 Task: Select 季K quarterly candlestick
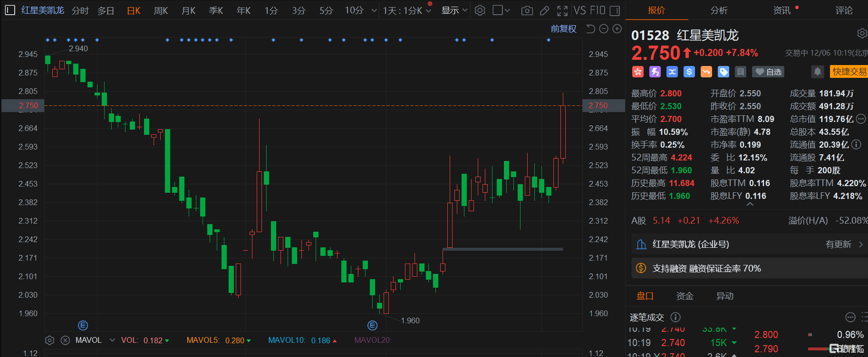[216, 10]
